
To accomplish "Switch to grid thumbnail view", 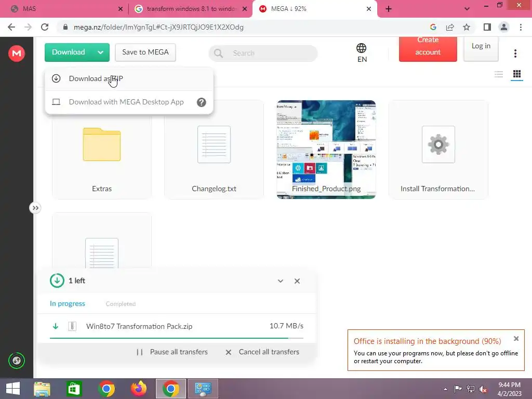I will [517, 74].
